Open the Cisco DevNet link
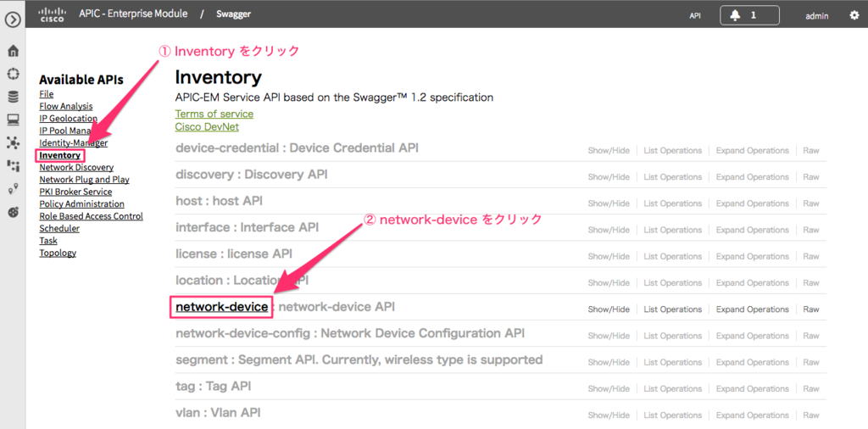 [207, 127]
